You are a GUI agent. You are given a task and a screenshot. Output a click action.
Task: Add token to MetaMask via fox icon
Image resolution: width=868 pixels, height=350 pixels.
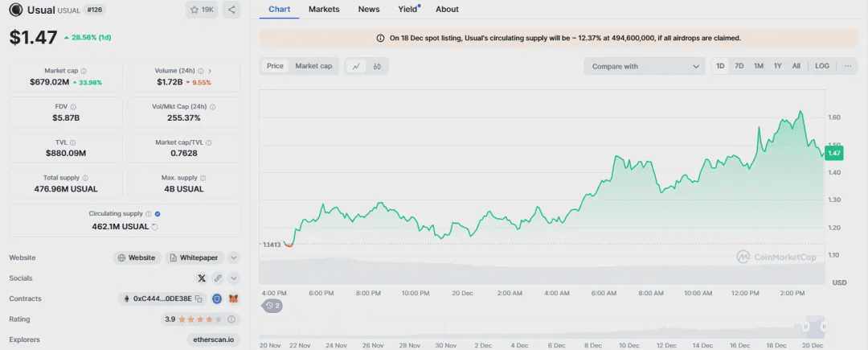234,299
